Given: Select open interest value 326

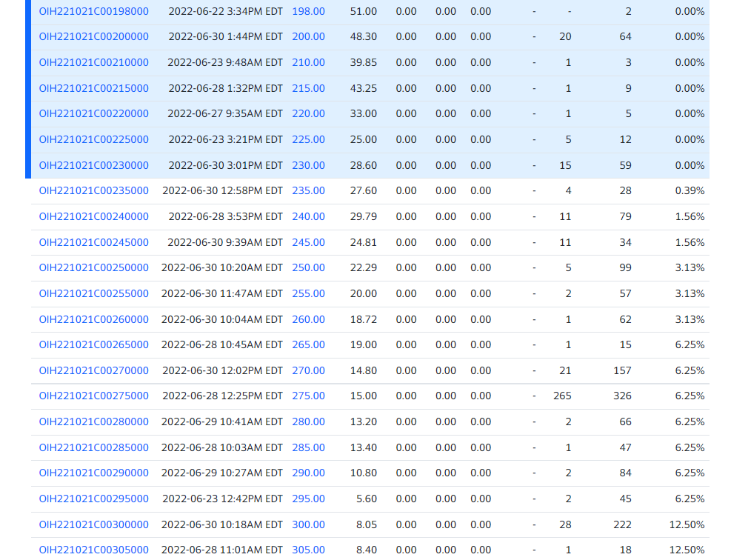Looking at the screenshot, I should pos(622,396).
